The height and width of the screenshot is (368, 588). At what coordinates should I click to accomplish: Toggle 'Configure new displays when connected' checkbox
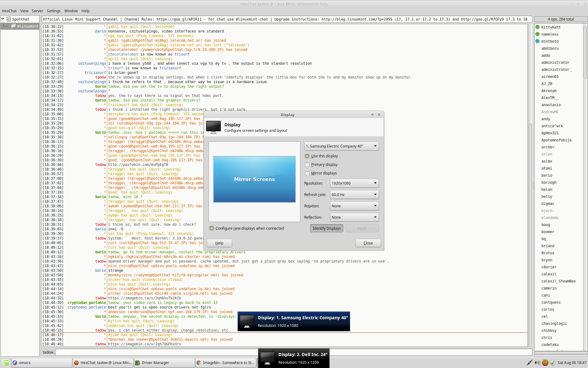coord(212,228)
